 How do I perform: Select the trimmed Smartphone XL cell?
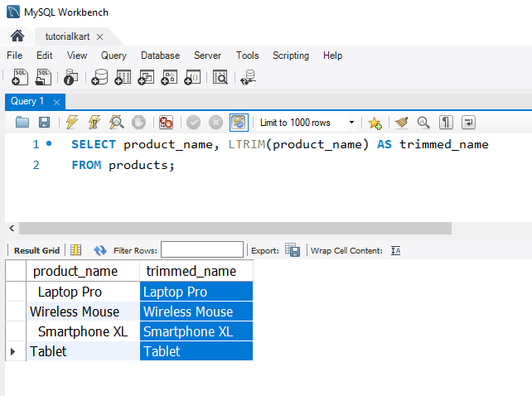(x=196, y=331)
